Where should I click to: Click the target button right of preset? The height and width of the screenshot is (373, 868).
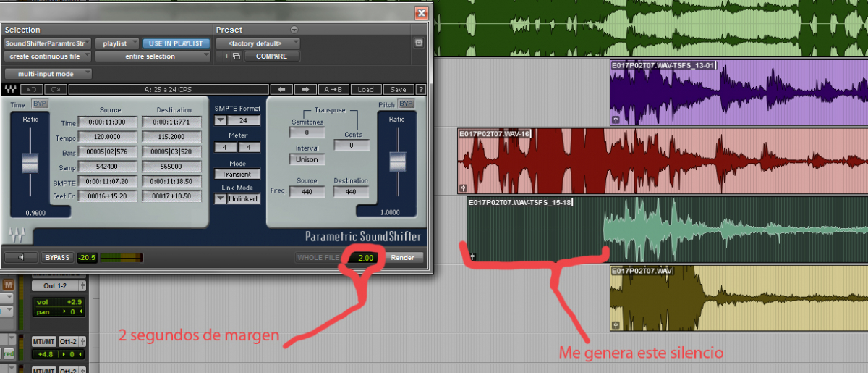coord(418,43)
